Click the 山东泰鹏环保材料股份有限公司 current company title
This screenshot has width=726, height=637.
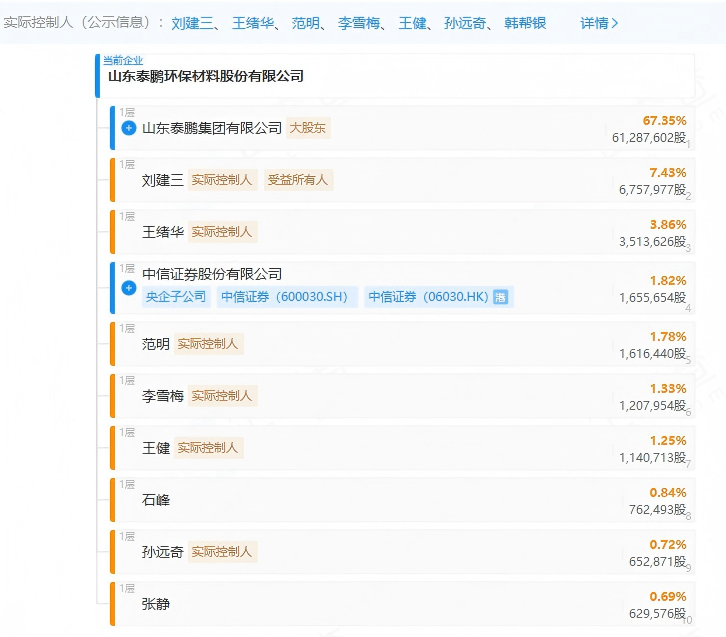205,76
